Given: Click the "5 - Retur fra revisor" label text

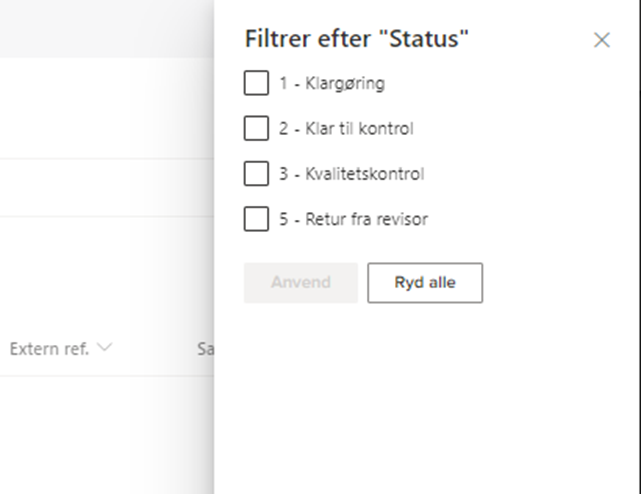Looking at the screenshot, I should point(353,218).
